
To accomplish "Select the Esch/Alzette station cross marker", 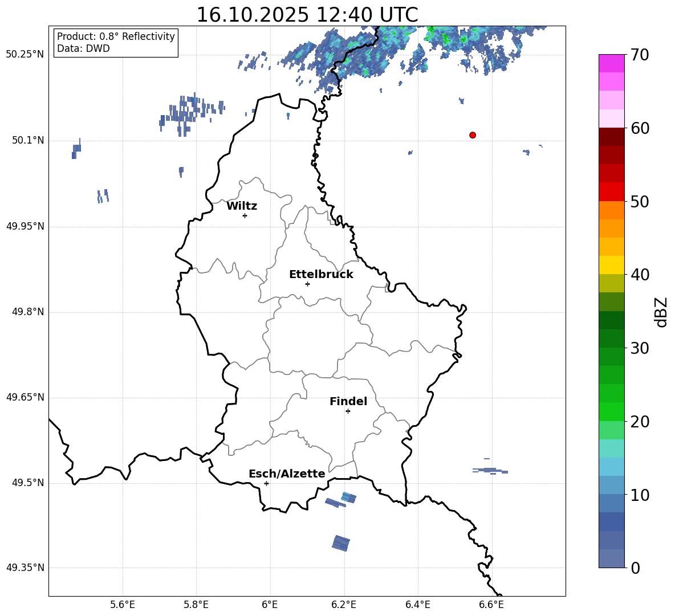I will 266,483.
